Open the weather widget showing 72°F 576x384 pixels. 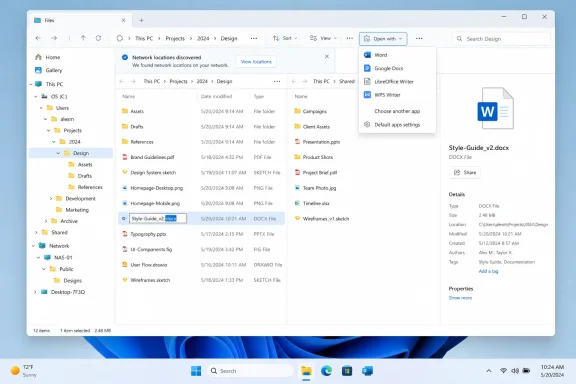[x=24, y=371]
